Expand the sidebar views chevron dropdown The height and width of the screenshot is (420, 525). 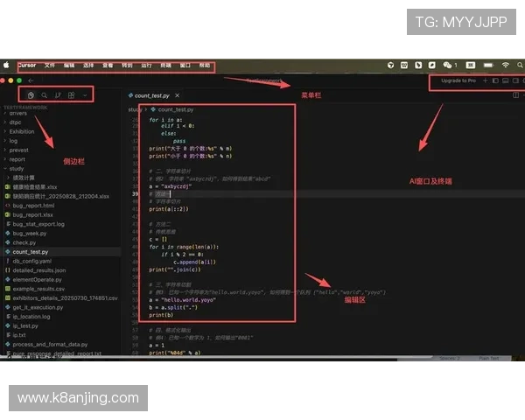tap(85, 94)
